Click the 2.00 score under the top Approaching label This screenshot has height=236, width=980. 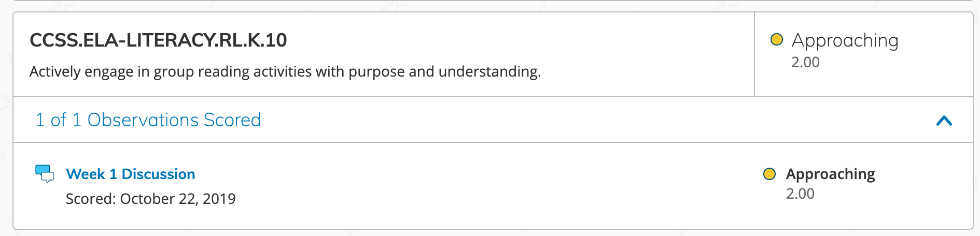[x=805, y=62]
